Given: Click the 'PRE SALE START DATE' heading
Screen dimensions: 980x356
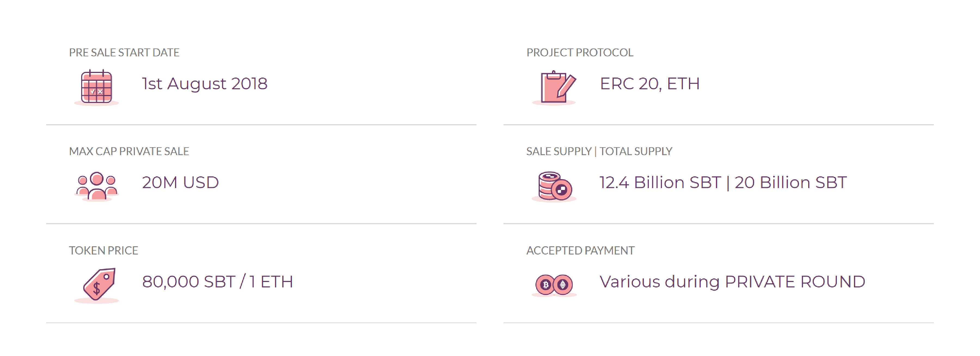Looking at the screenshot, I should coord(124,53).
